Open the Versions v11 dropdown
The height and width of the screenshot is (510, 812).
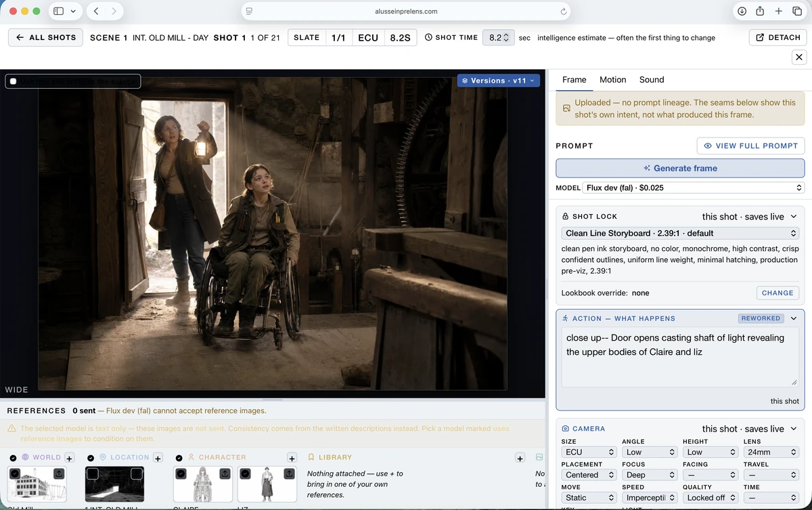point(499,81)
